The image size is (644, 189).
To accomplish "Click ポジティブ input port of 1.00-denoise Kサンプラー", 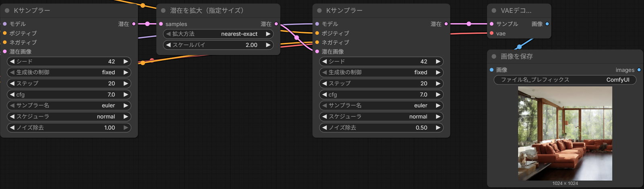I will (x=5, y=33).
